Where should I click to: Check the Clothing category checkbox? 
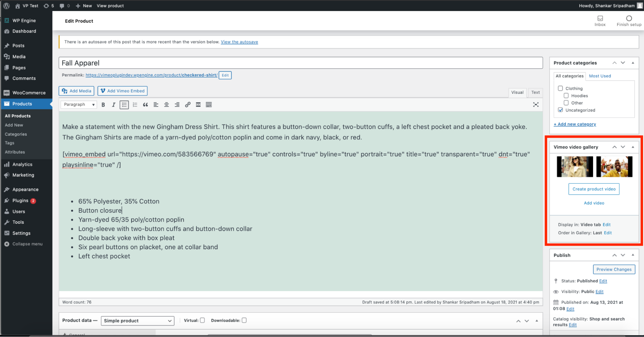pyautogui.click(x=560, y=88)
